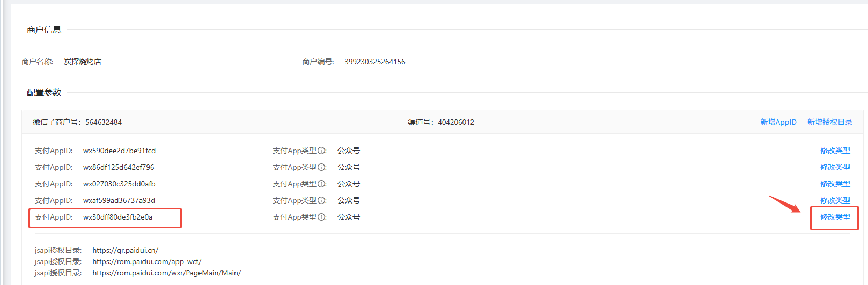Select AppID text wx027030c325dd0afb

pos(119,184)
